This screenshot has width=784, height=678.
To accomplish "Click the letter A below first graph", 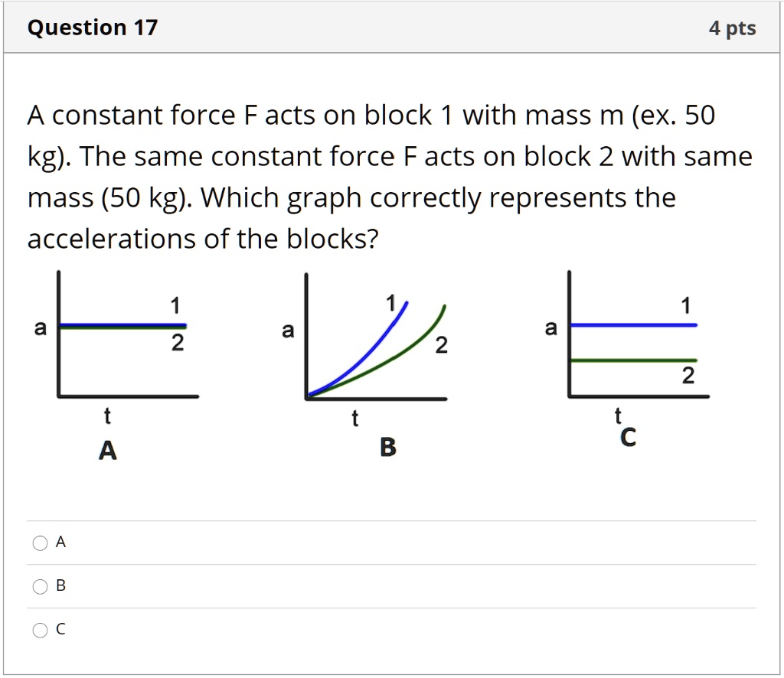I will tap(107, 451).
